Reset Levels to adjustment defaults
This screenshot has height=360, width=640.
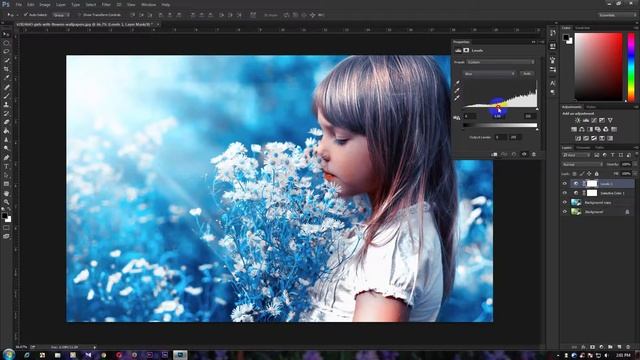514,154
